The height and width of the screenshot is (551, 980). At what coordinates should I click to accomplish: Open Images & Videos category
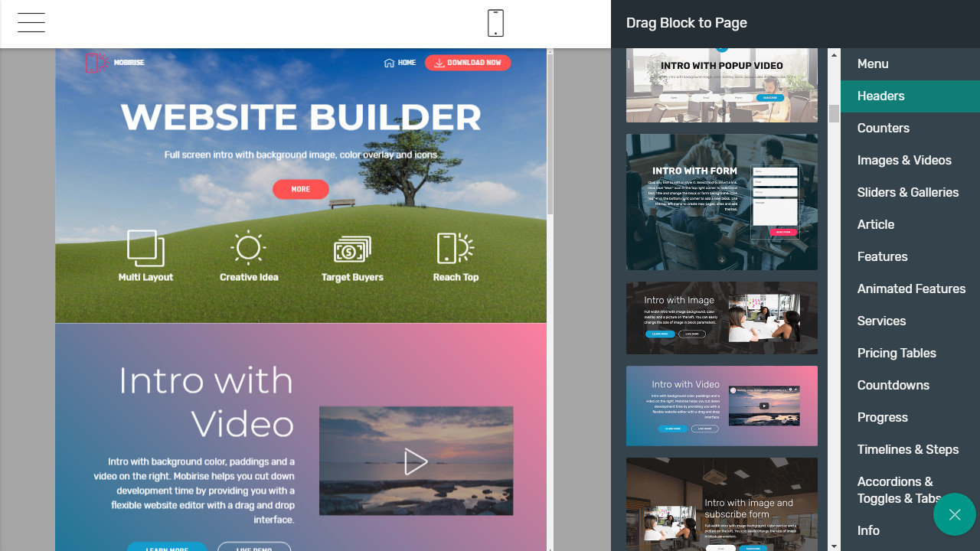(x=904, y=160)
